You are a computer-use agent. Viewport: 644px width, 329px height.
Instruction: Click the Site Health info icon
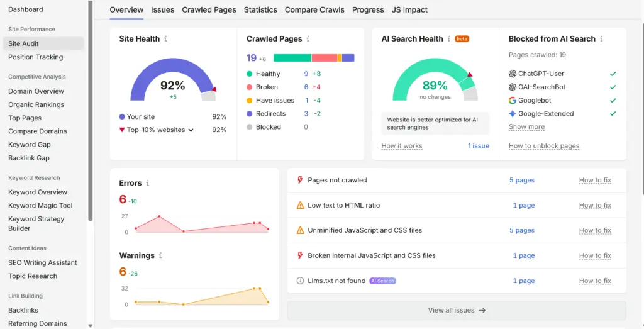[x=165, y=38]
